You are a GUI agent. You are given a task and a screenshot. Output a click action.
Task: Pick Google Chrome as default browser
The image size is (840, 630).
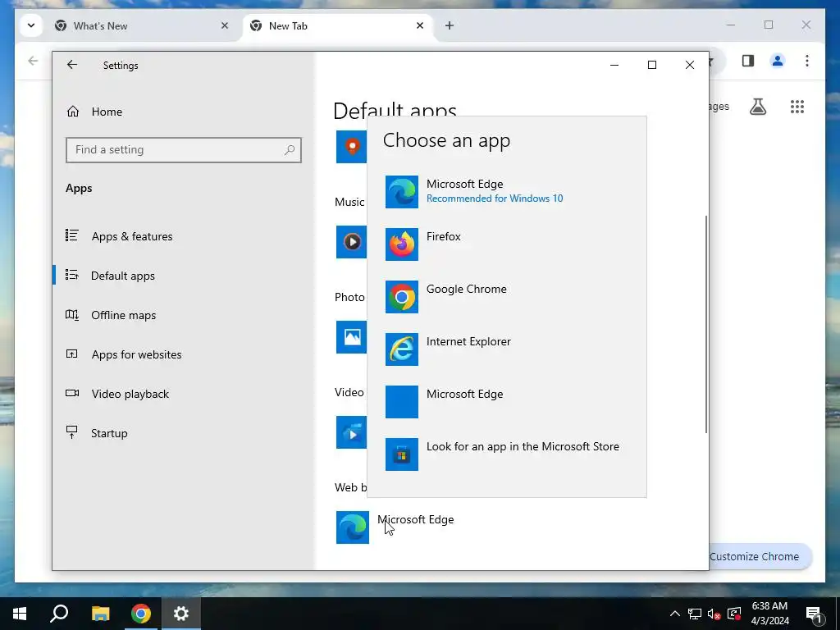coord(506,296)
